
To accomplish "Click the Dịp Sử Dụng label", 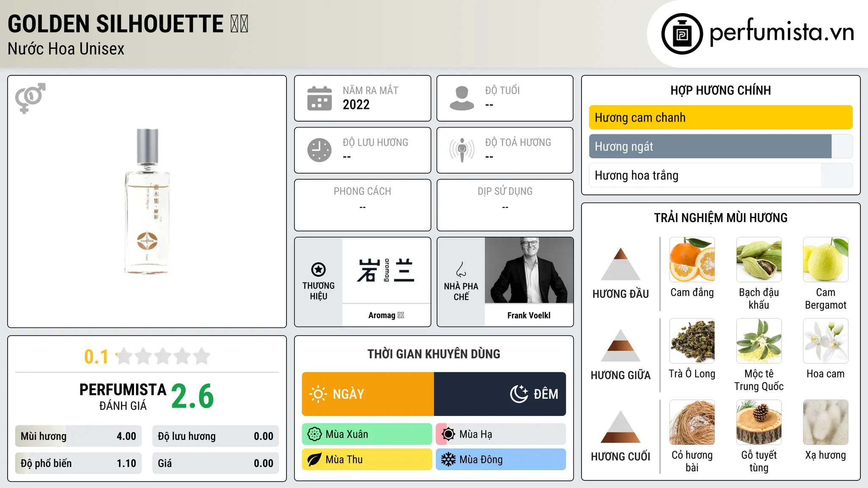I will 505,191.
